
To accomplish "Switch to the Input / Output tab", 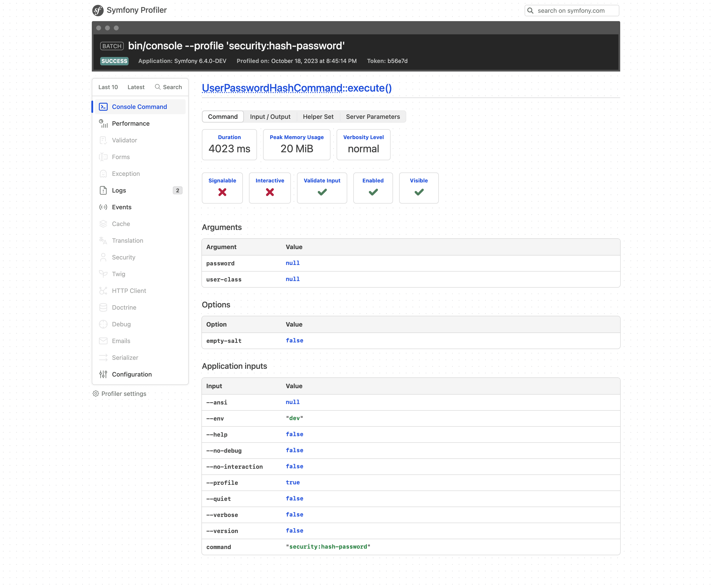I will pos(270,116).
